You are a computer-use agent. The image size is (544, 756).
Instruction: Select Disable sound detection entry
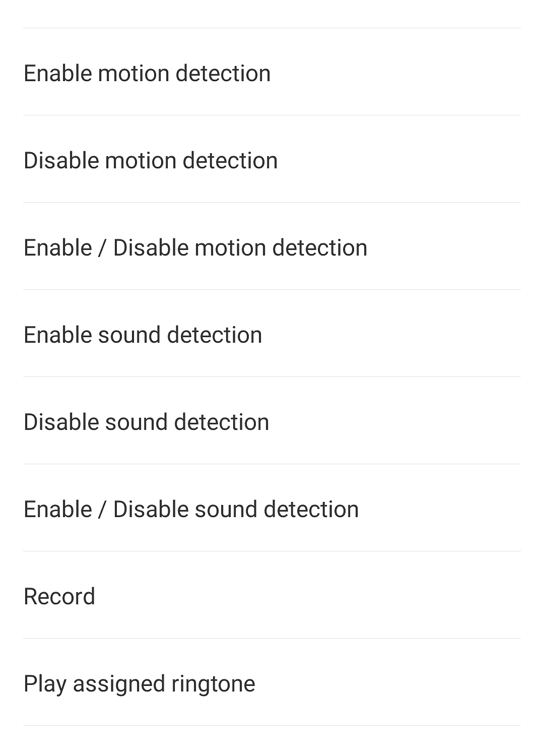(x=147, y=422)
